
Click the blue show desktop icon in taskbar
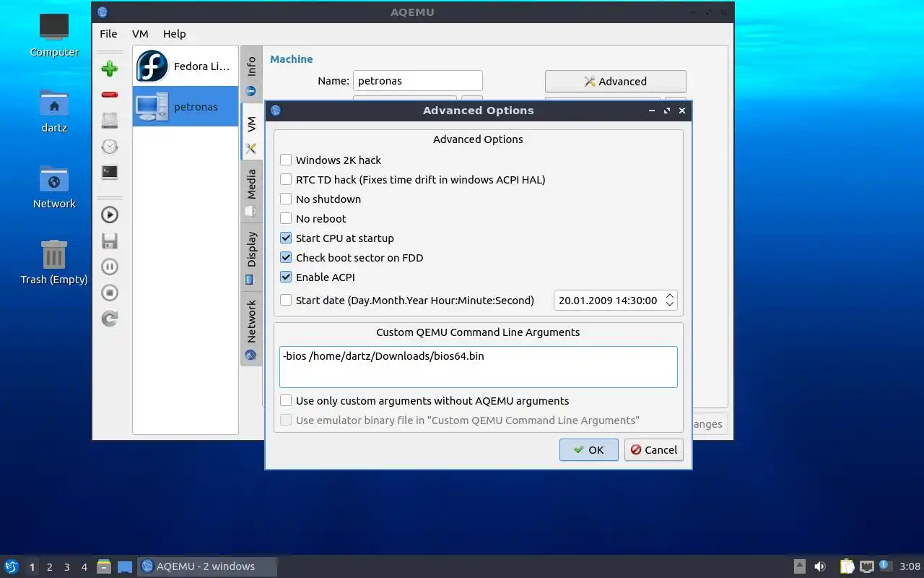point(125,567)
